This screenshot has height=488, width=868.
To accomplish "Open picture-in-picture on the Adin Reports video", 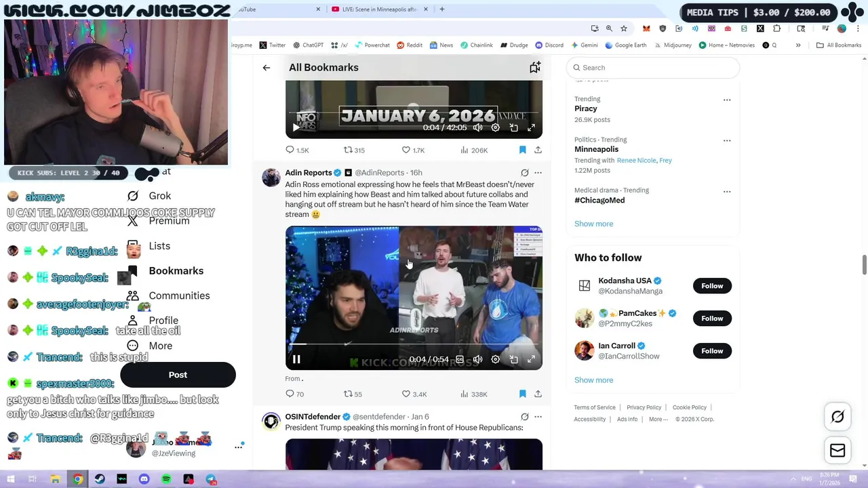I will tap(513, 359).
